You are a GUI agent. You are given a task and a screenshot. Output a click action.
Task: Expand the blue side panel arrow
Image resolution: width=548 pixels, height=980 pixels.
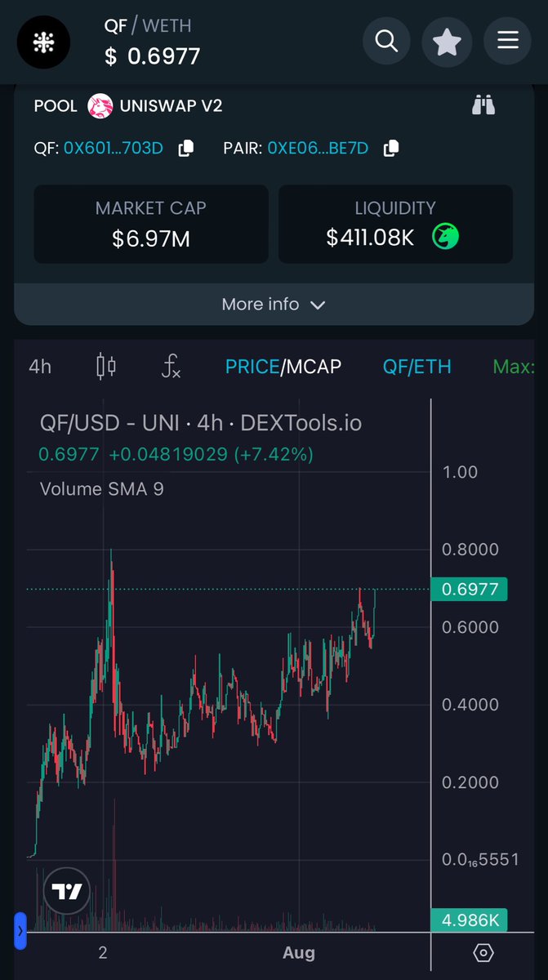[20, 930]
